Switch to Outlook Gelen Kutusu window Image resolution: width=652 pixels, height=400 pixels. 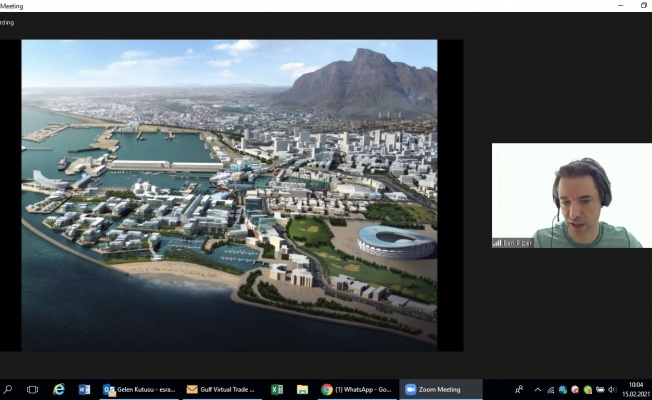tap(139, 390)
